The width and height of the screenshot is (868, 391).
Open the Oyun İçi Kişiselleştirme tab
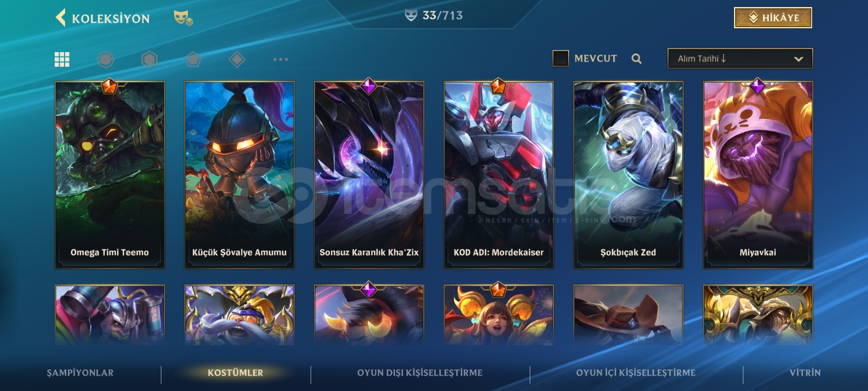click(x=636, y=373)
